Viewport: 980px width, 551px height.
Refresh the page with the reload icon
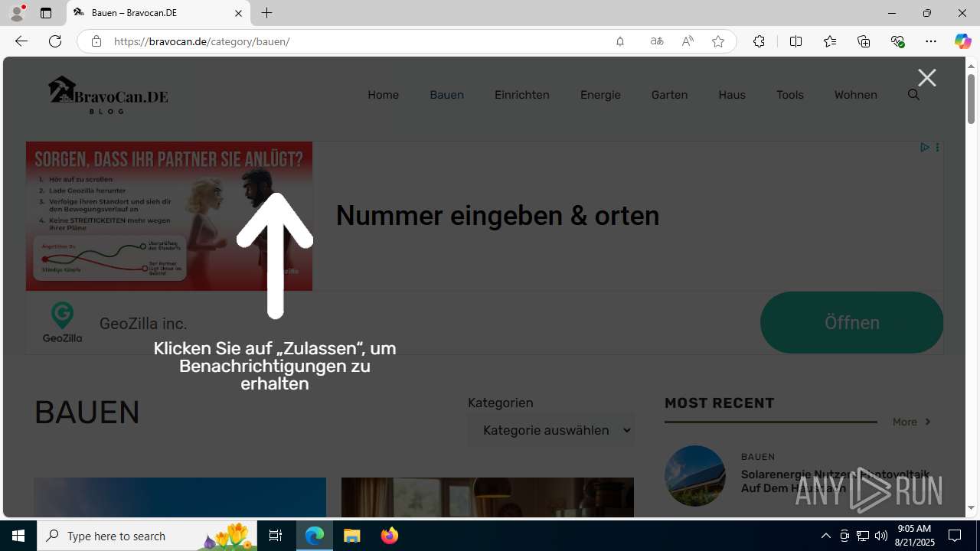(x=55, y=41)
